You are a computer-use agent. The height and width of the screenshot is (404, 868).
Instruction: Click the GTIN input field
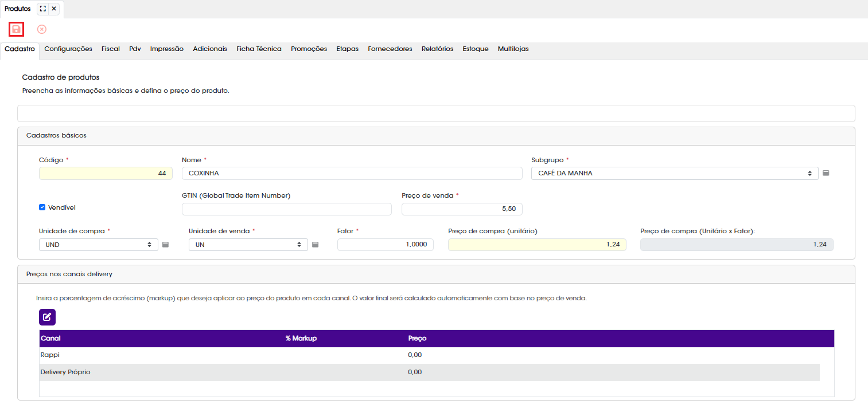pyautogui.click(x=287, y=209)
